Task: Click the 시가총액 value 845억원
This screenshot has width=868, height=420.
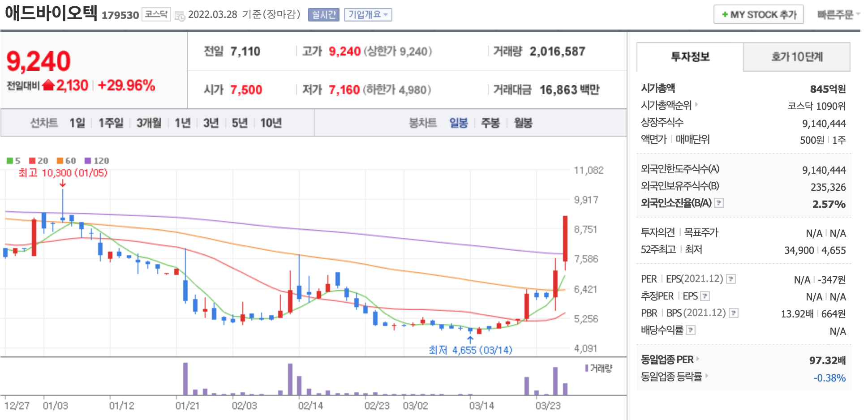Action: [x=828, y=89]
